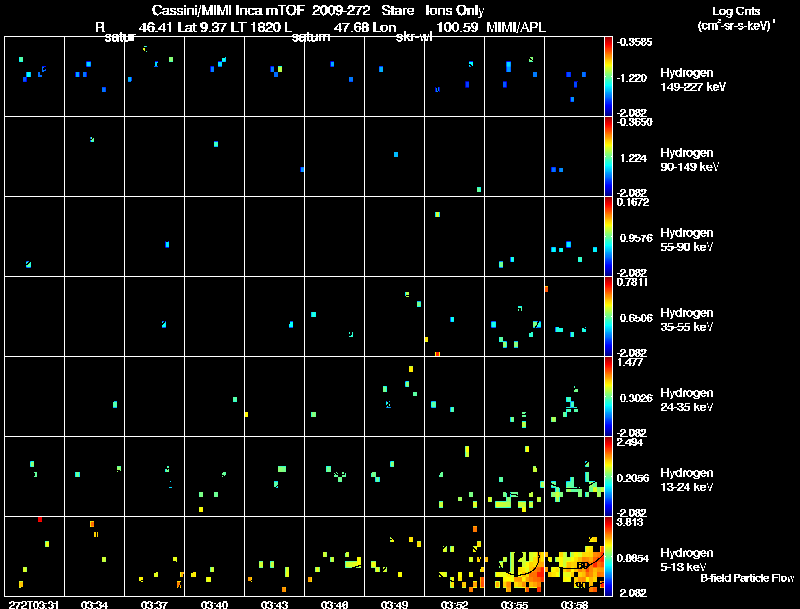Screen dimensions: 800x609
Task: Click the 'skr-wl' header label
Action: click(414, 37)
